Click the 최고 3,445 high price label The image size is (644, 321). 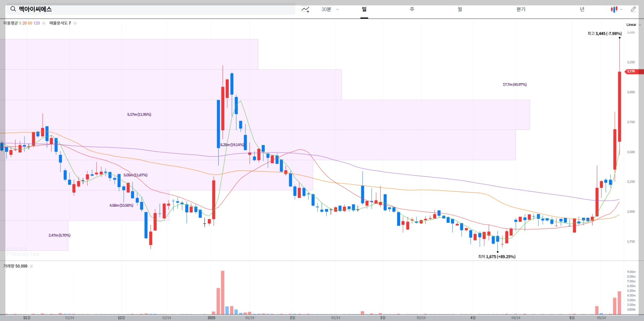click(604, 33)
